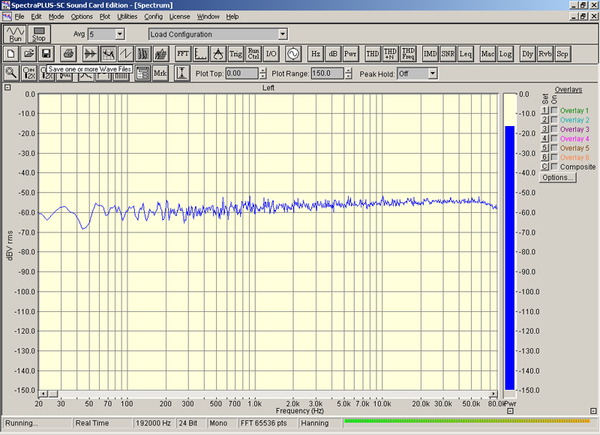Open the Scp scope button
The width and height of the screenshot is (600, 435).
pos(562,54)
